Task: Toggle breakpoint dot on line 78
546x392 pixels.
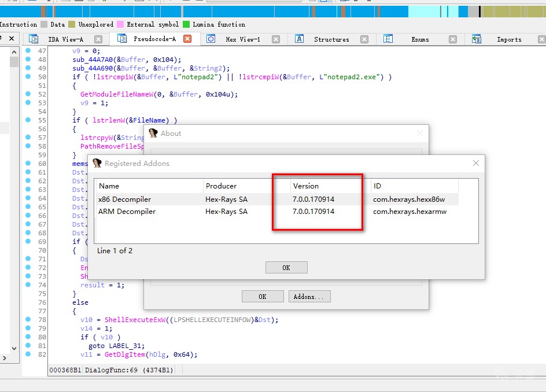Action: [28, 319]
